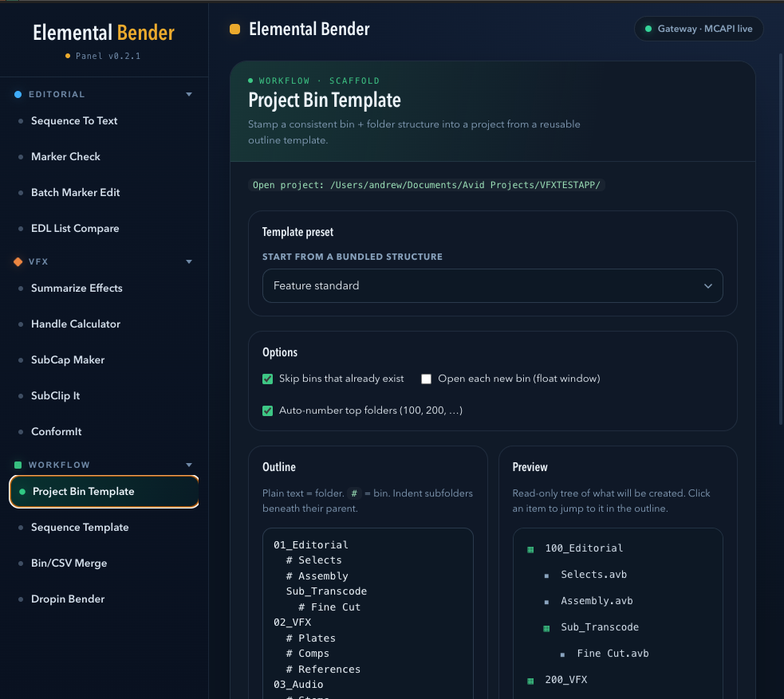Click the folder icon beside Sub_Transcode

(x=546, y=629)
